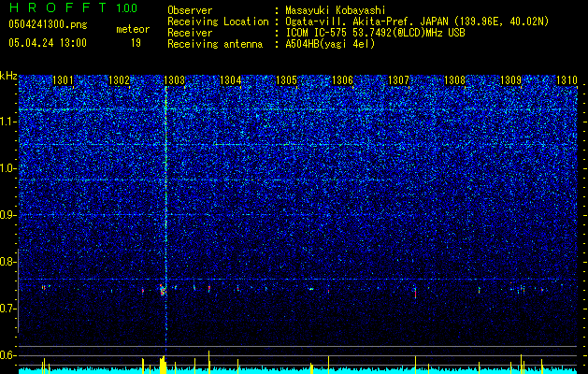
Task: Click the Receiver value ICOM IC-575
Action: tap(318, 33)
